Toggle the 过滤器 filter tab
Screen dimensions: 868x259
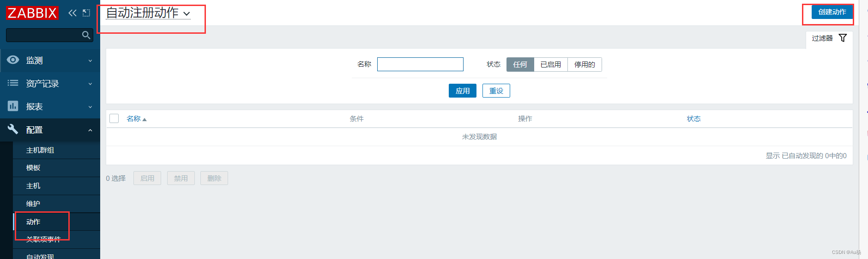point(829,38)
